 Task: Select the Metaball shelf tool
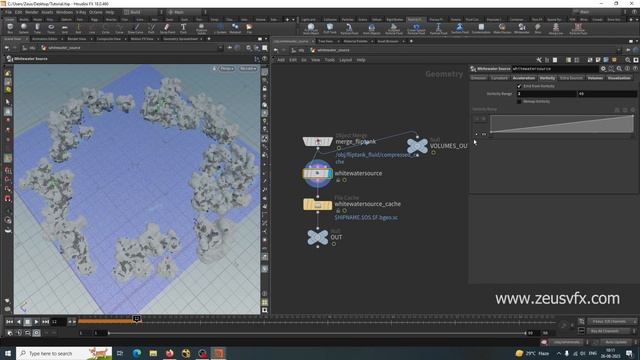coord(235,28)
